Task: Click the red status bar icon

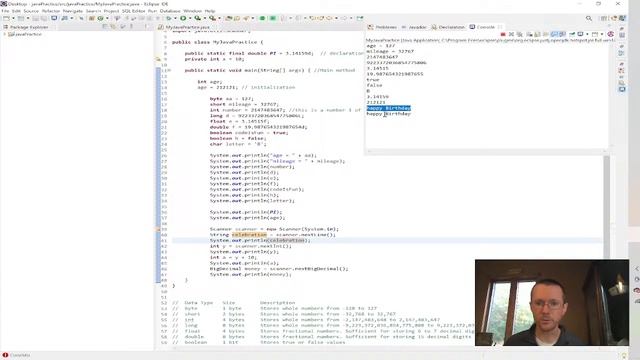Action: click(5, 355)
